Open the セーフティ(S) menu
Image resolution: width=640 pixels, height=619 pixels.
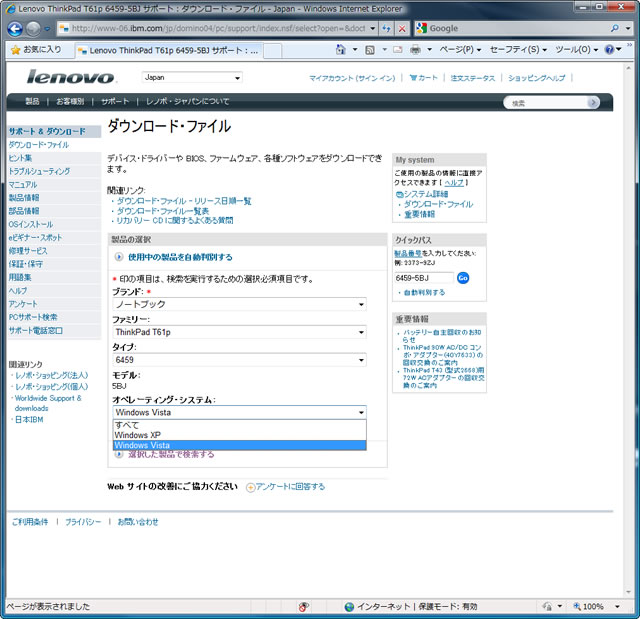coord(518,50)
